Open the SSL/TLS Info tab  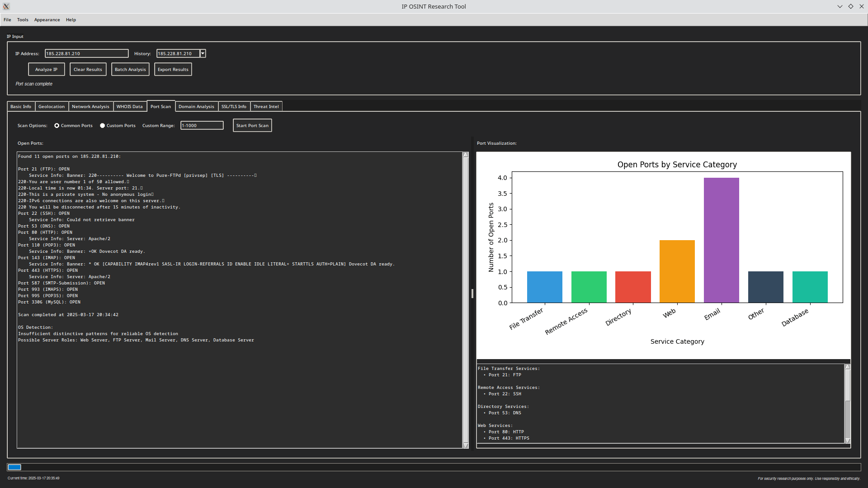pos(234,107)
